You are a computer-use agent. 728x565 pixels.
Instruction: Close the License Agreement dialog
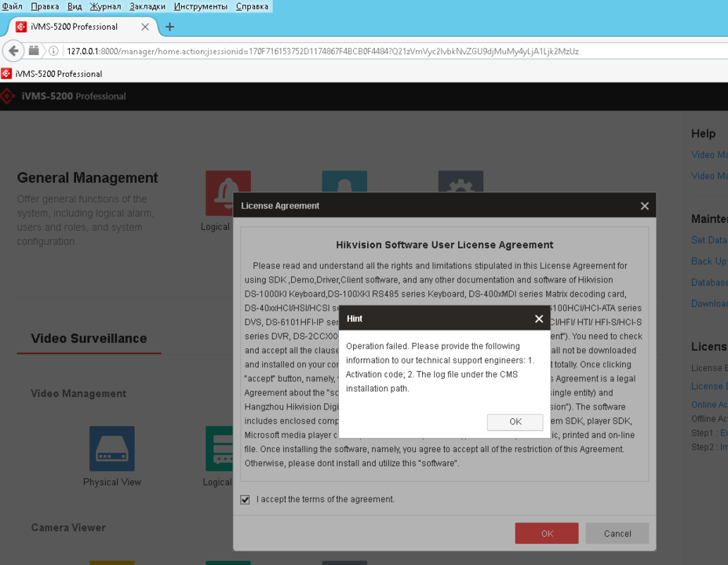click(644, 206)
